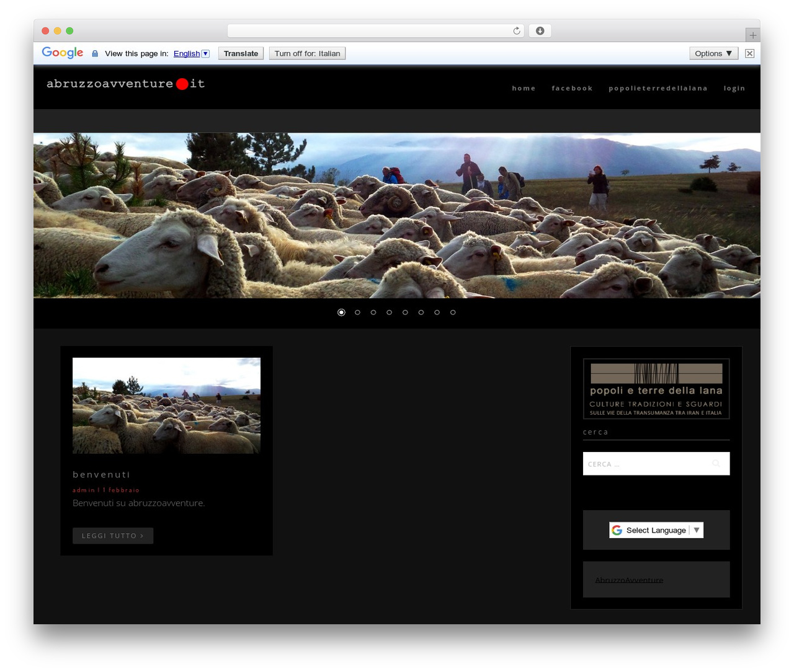Click the abruzzoavventure.it site logo text
This screenshot has height=672, width=794.
coord(125,84)
